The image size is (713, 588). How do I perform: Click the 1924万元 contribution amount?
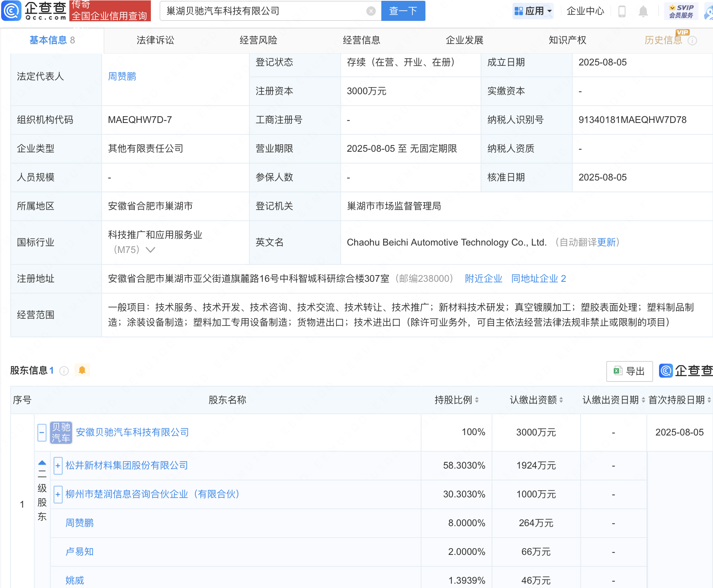click(x=536, y=465)
